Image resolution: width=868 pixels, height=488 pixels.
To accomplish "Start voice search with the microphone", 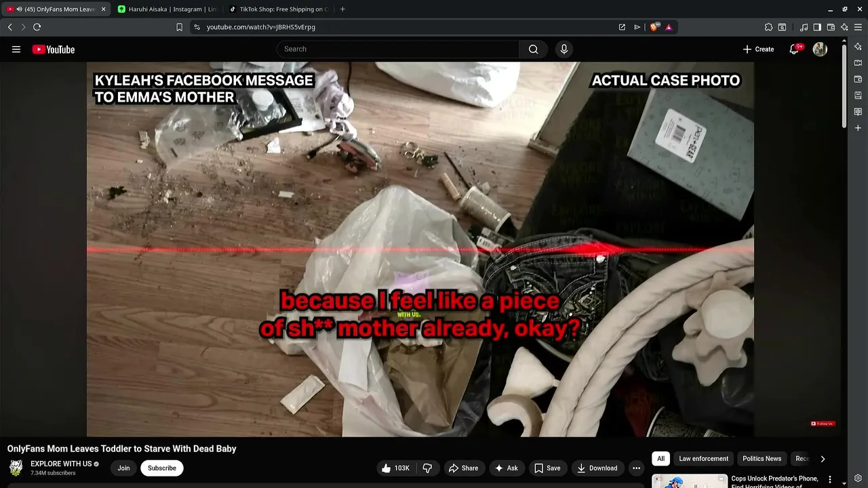I will tap(564, 49).
